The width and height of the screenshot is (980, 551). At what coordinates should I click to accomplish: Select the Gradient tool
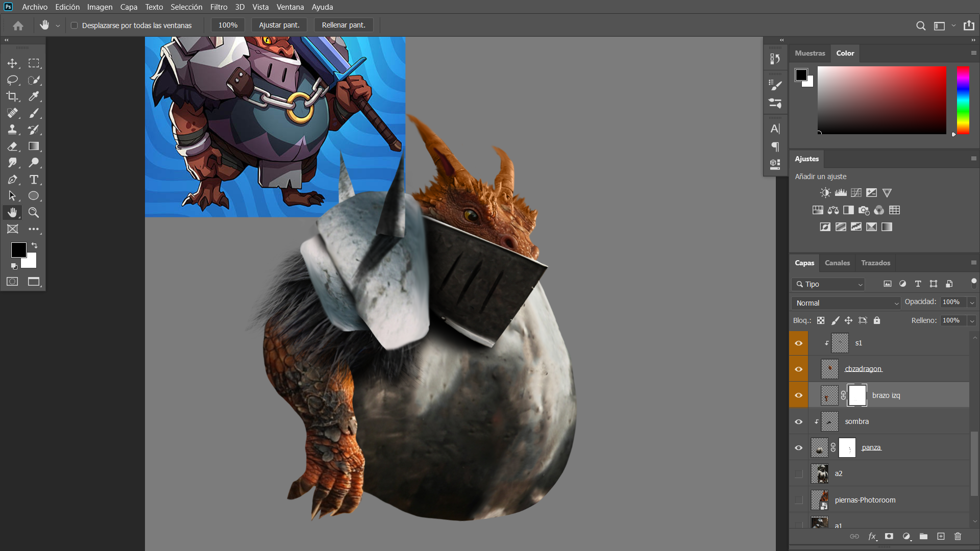34,146
